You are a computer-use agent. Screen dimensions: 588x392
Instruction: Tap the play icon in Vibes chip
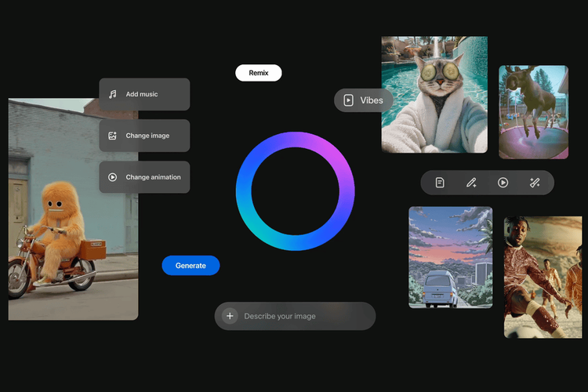click(x=348, y=100)
